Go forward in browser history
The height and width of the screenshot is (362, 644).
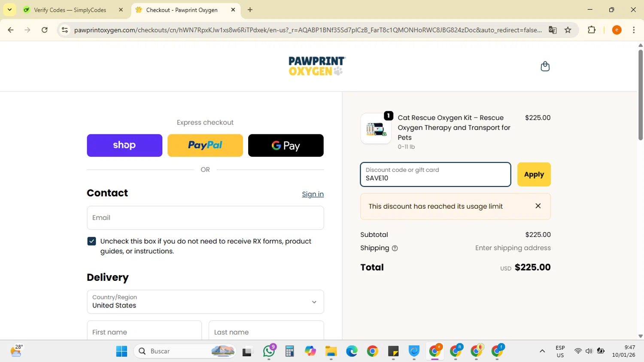(27, 30)
